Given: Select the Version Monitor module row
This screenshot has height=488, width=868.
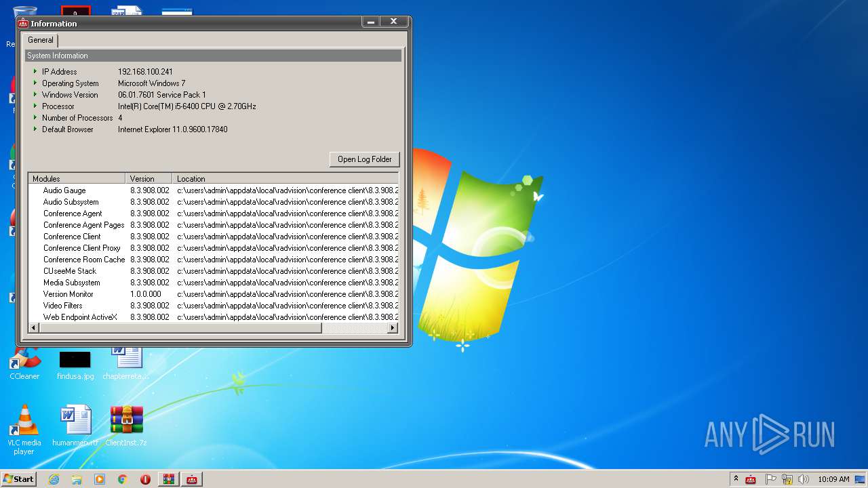Looking at the screenshot, I should pos(213,294).
